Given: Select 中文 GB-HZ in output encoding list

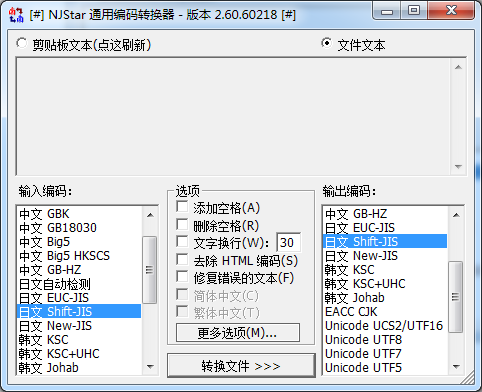Looking at the screenshot, I should pyautogui.click(x=385, y=214).
